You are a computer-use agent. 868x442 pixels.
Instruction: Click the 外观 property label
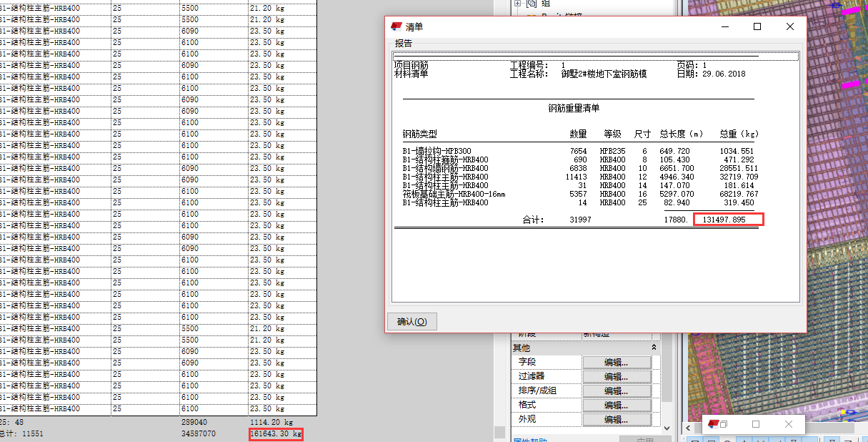click(x=527, y=420)
